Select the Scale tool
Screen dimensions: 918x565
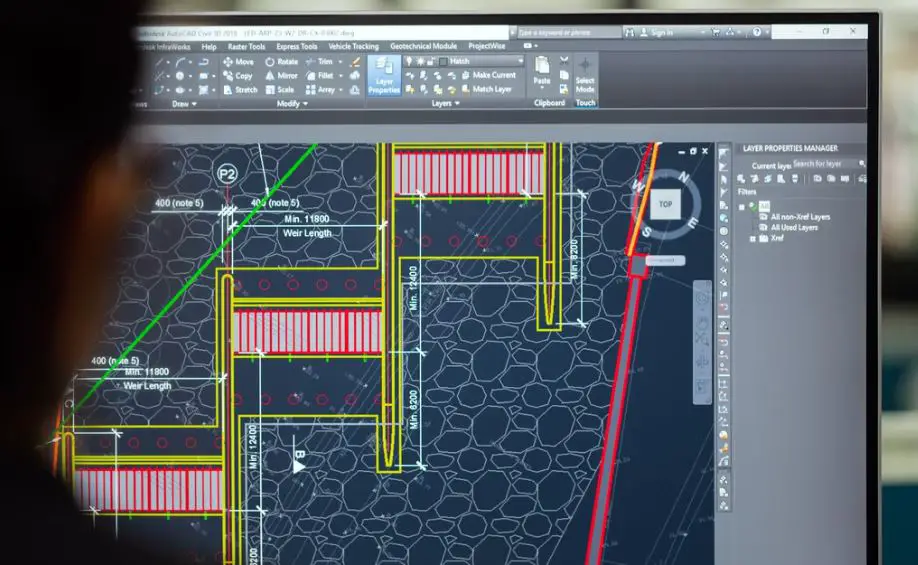[x=280, y=90]
